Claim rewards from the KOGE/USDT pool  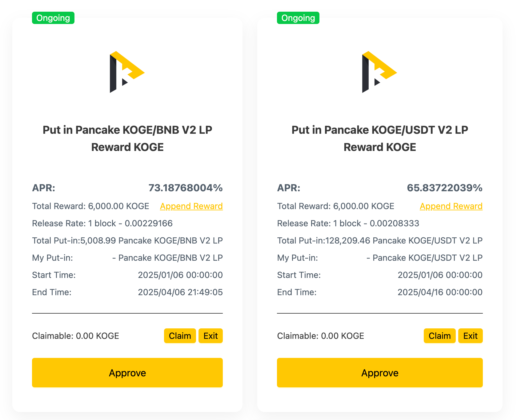coord(439,336)
